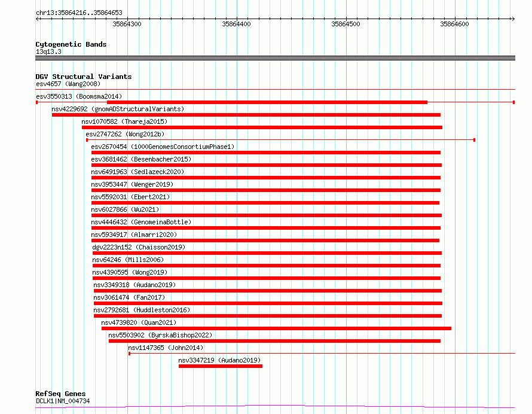Click the nsv5503902 ByrskaBishop2022 red bar

(x=274, y=341)
